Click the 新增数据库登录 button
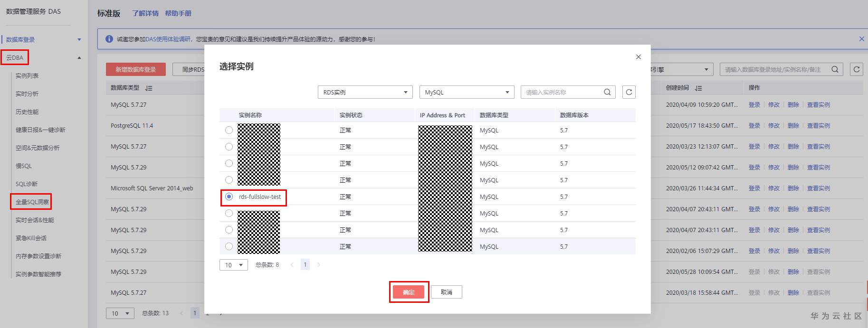Viewport: 868px width, 328px height. 136,69
